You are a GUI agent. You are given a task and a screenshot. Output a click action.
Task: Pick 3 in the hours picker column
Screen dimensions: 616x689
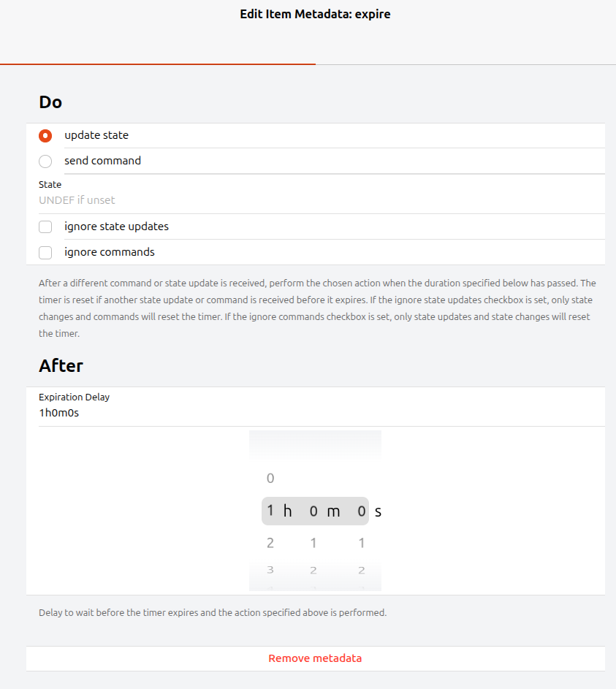[x=270, y=570]
